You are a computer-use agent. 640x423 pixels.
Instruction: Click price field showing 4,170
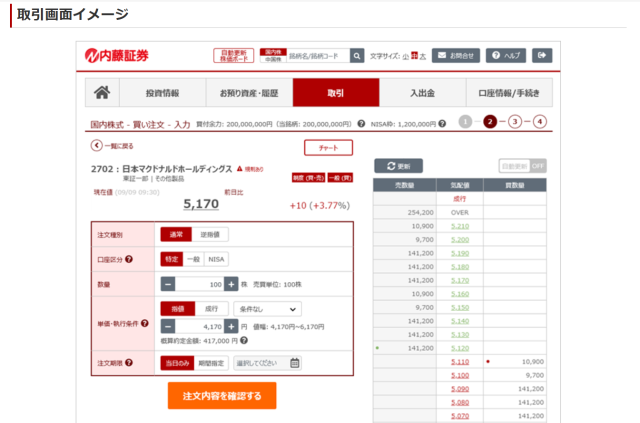[200, 326]
